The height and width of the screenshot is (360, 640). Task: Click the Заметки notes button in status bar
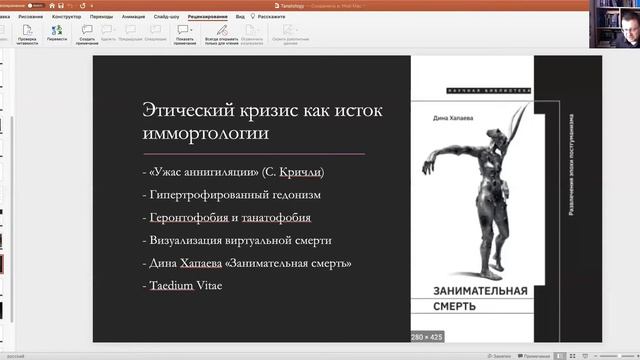coord(499,356)
